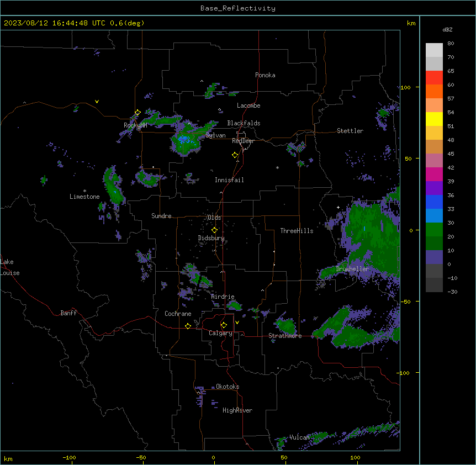Pick the purple 36-39 dBZ legend swatch
This screenshot has height=465, width=476.
coord(434,188)
